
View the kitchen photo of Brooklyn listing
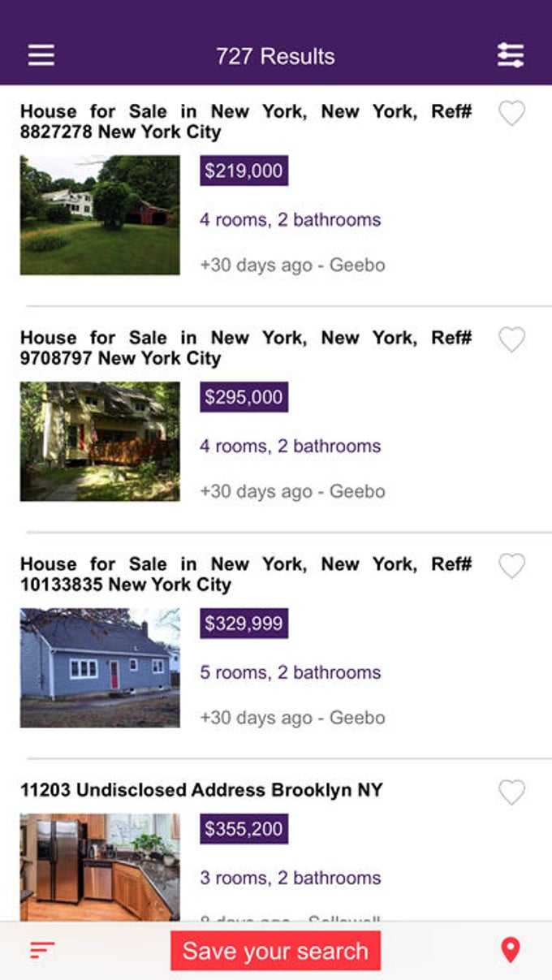[100, 866]
